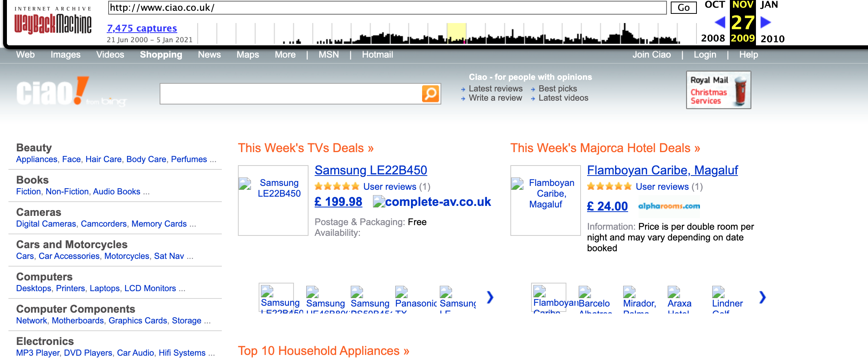The height and width of the screenshot is (358, 868).
Task: Select Araxa Hotel carousel thumbnail
Action: 680,299
